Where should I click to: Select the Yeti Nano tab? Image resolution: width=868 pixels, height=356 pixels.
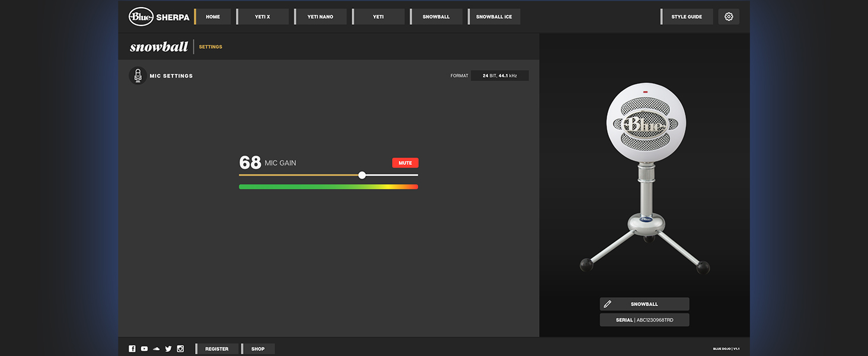(320, 17)
